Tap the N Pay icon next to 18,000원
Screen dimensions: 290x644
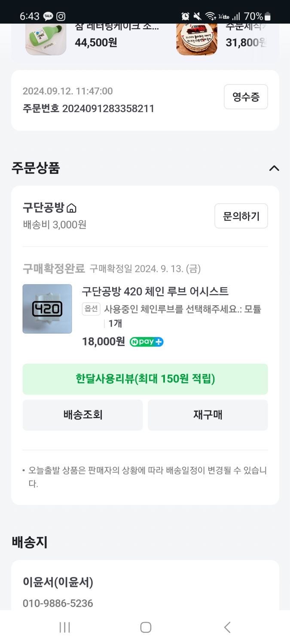tap(147, 342)
